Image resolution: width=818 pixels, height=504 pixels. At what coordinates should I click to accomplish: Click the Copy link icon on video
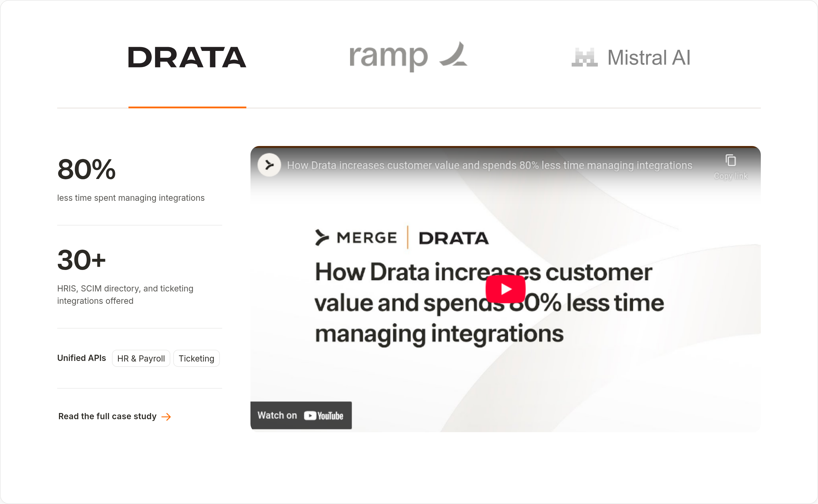pyautogui.click(x=730, y=167)
